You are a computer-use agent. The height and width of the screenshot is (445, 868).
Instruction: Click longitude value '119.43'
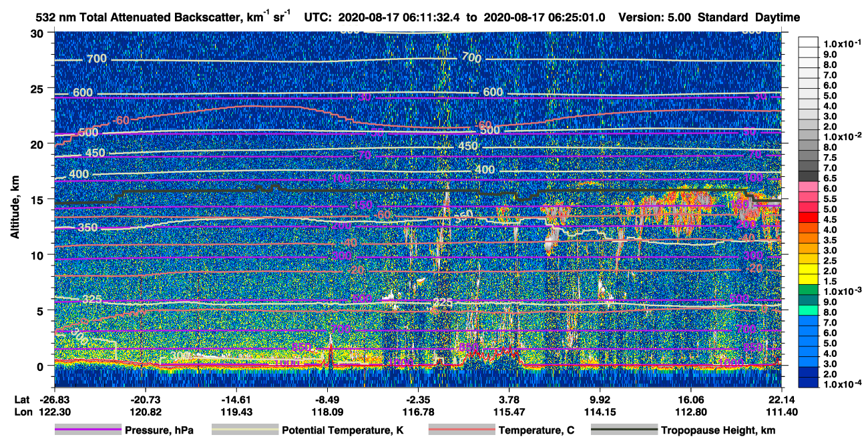pos(236,412)
